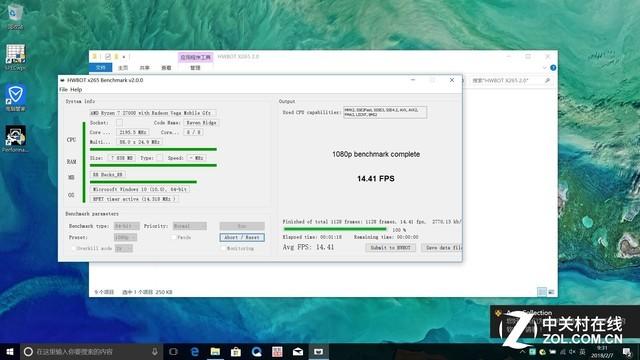The height and width of the screenshot is (360, 640).
Task: Toggle the Overkill mode checkbox
Action: point(73,248)
